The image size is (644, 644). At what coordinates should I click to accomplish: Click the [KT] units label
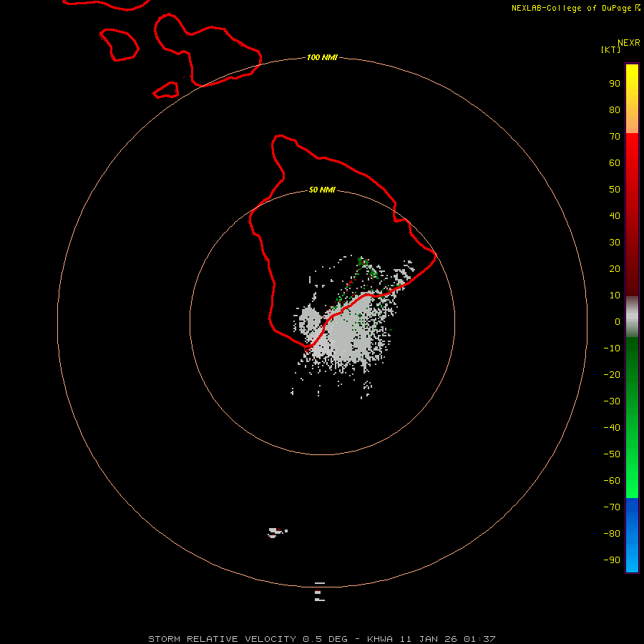point(610,49)
